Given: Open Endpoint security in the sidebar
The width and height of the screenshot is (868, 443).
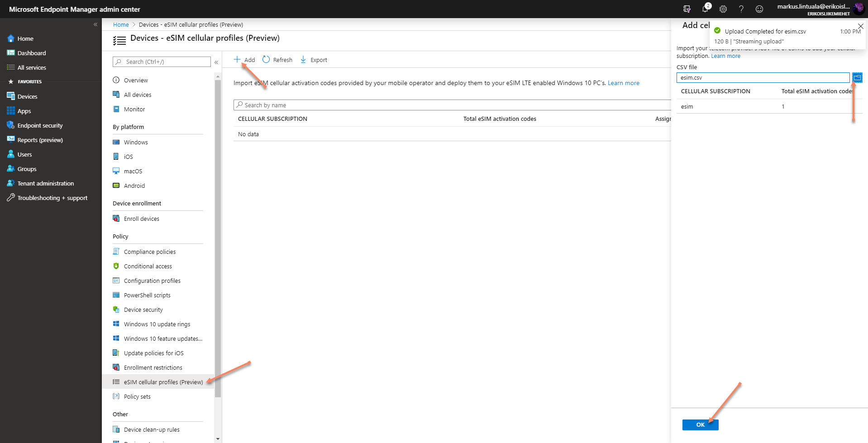Looking at the screenshot, I should (40, 125).
